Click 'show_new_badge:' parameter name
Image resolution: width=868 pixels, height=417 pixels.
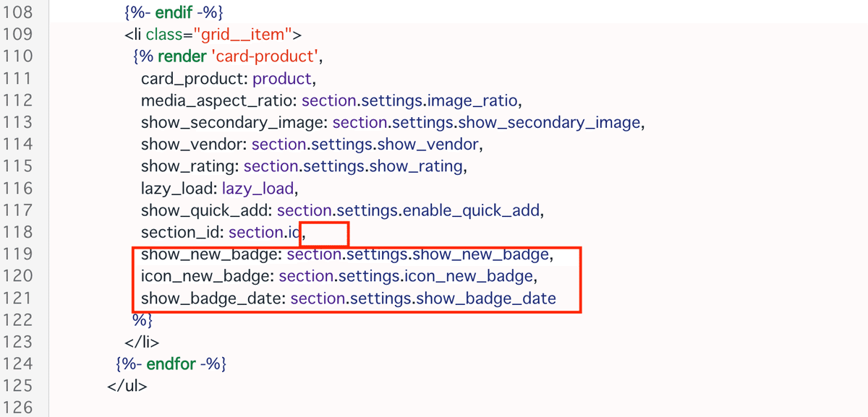pos(212,254)
